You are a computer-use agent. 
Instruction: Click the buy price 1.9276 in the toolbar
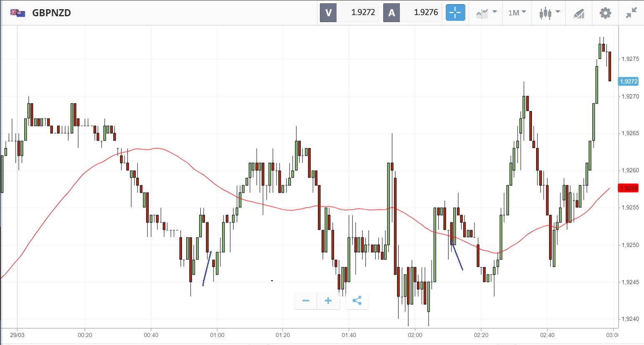(426, 12)
